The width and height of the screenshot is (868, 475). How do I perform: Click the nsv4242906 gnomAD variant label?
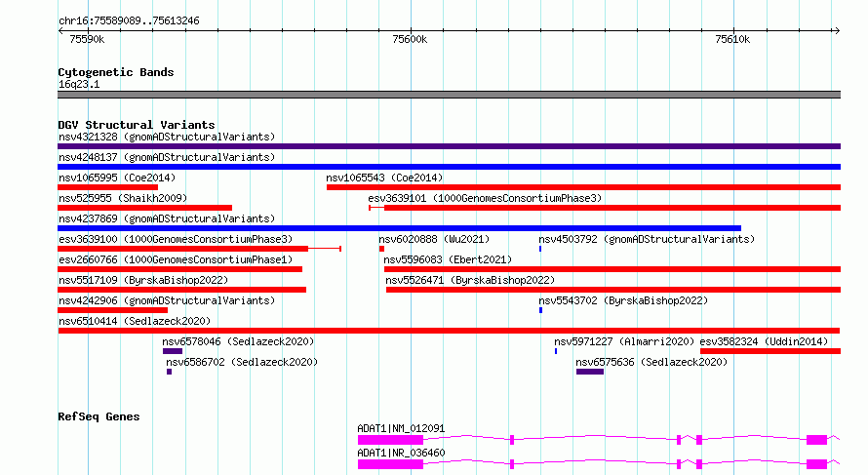(x=167, y=300)
